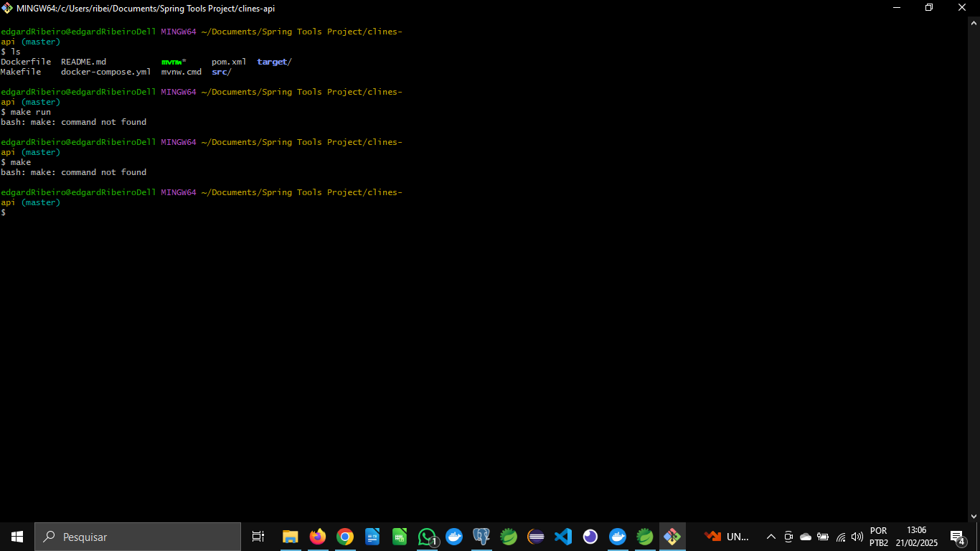Close the MINGW64 terminal window
This screenshot has width=980, height=551.
[963, 8]
